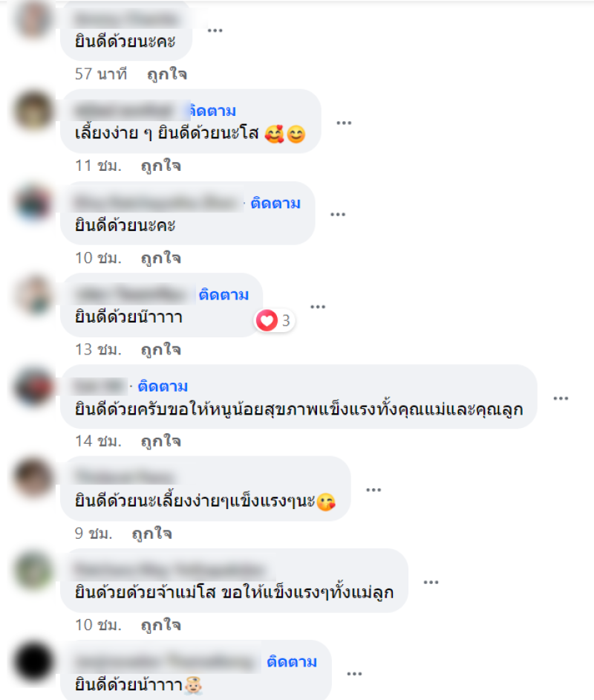Open three-dot menu beside the last baby-emoji comment
594x700 pixels.
point(354,674)
